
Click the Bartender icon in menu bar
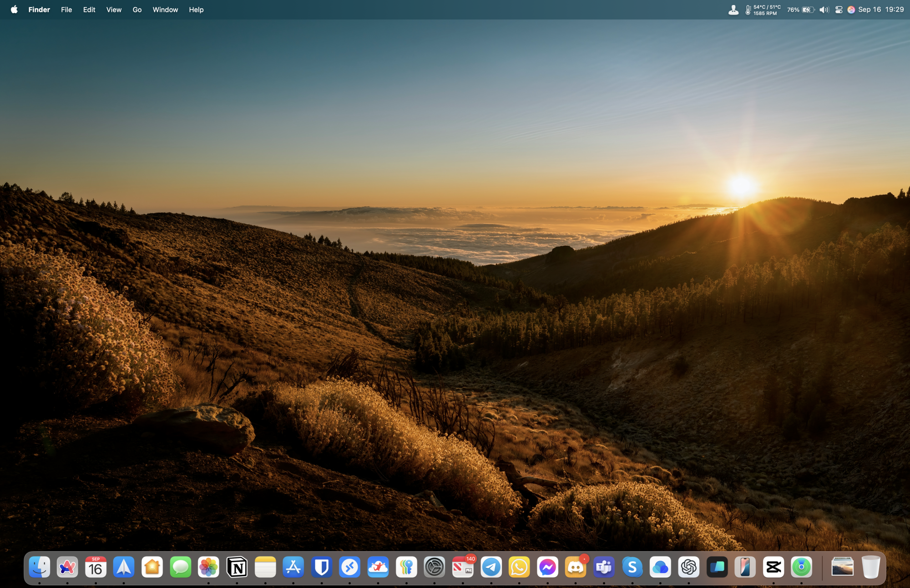[x=733, y=10]
